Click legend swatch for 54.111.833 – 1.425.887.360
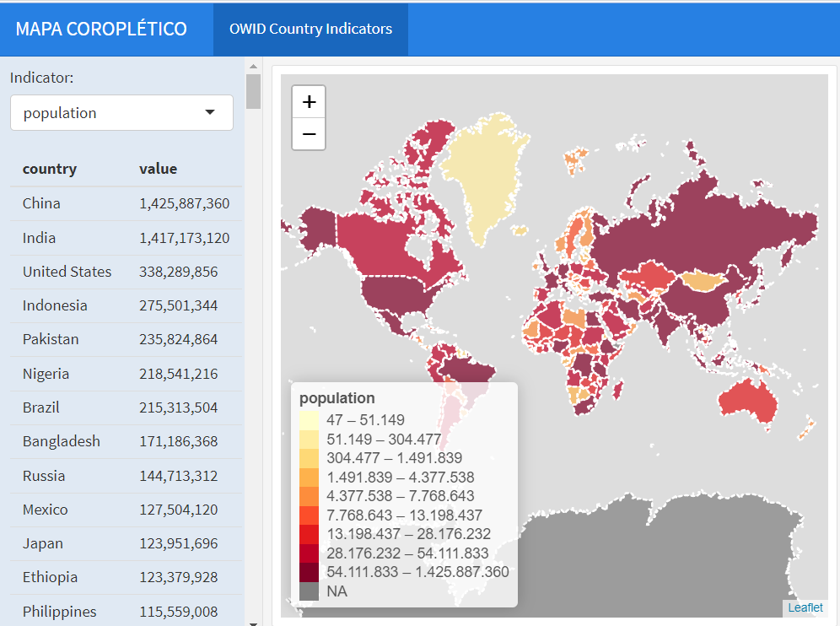This screenshot has width=840, height=626. pos(310,572)
